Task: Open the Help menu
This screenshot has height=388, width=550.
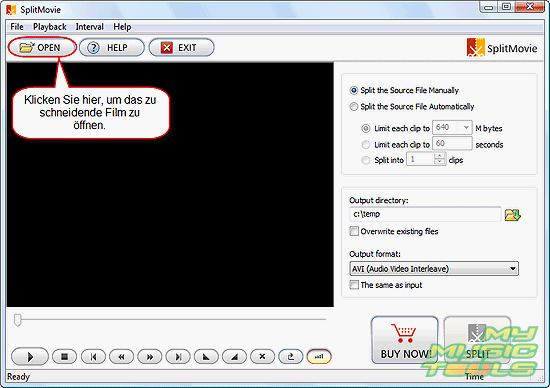Action: pyautogui.click(x=122, y=27)
